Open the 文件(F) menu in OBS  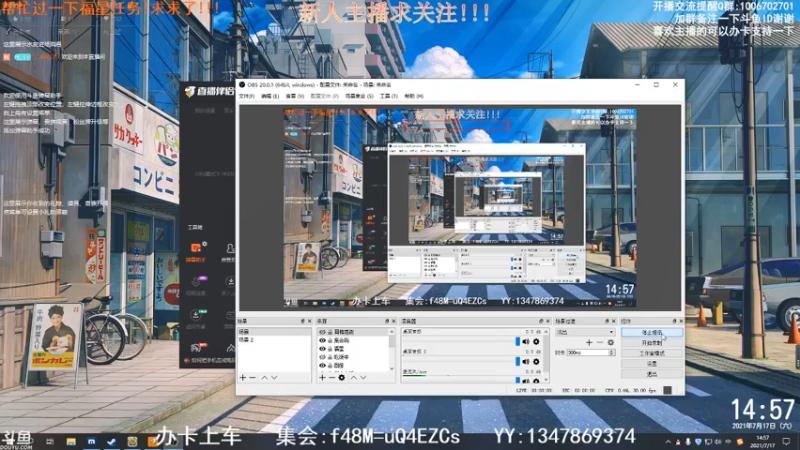coord(246,96)
